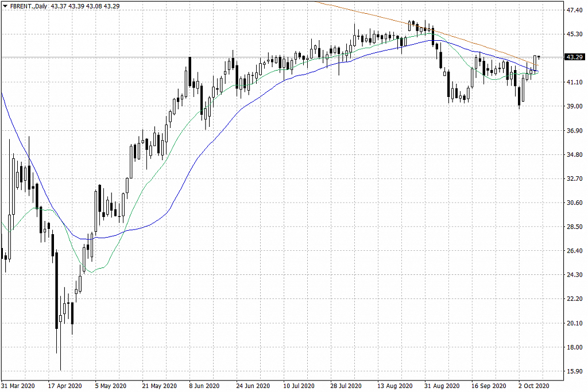The width and height of the screenshot is (588, 392).
Task: Click the 28.50 price axis label
Action: 574,226
